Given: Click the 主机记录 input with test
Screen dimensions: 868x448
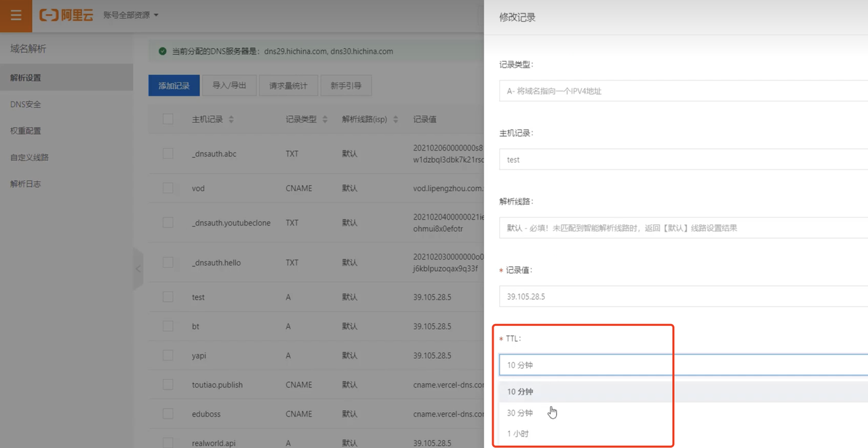Looking at the screenshot, I should 684,159.
